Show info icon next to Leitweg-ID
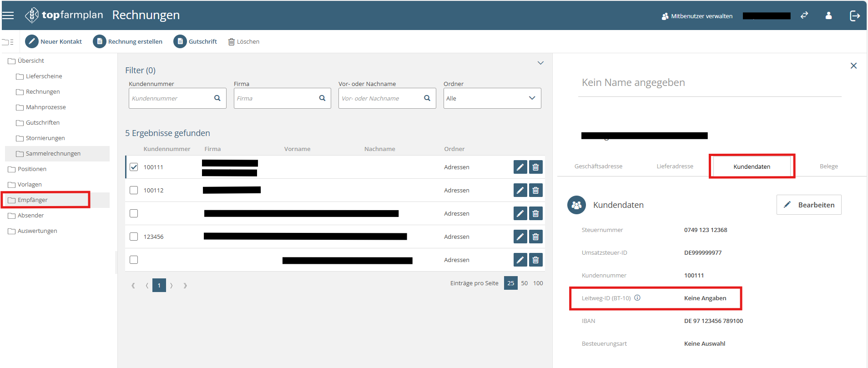Screen dimensions: 868x368 point(637,298)
